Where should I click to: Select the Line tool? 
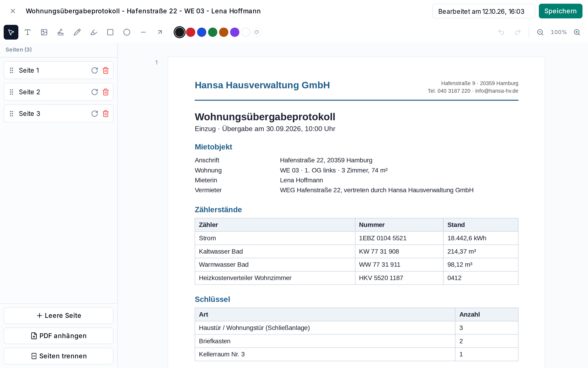click(x=143, y=32)
